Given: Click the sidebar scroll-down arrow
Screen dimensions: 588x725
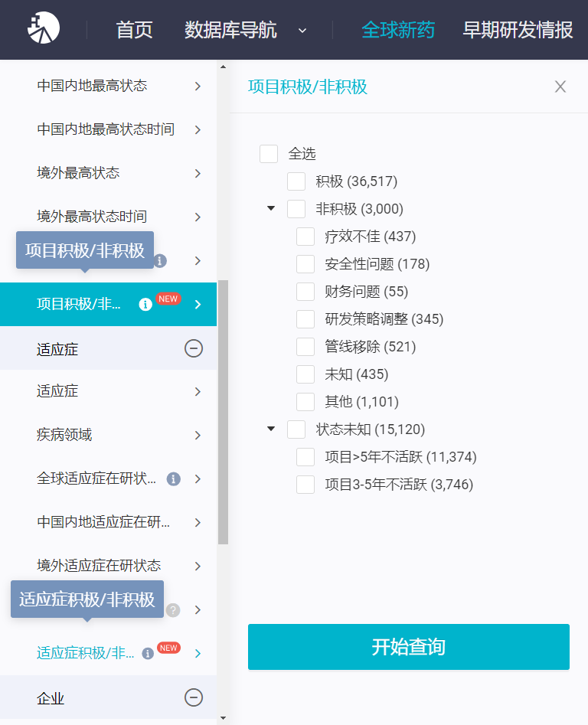Looking at the screenshot, I should [224, 718].
